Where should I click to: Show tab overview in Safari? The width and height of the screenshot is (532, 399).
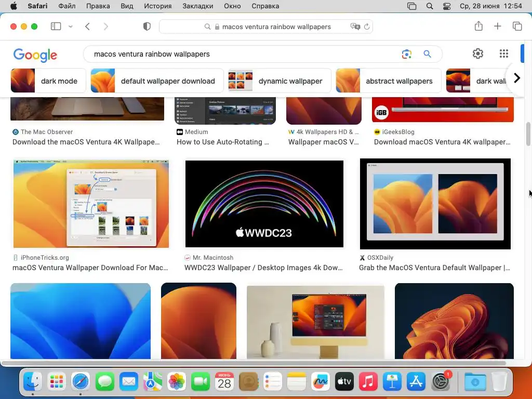click(517, 26)
